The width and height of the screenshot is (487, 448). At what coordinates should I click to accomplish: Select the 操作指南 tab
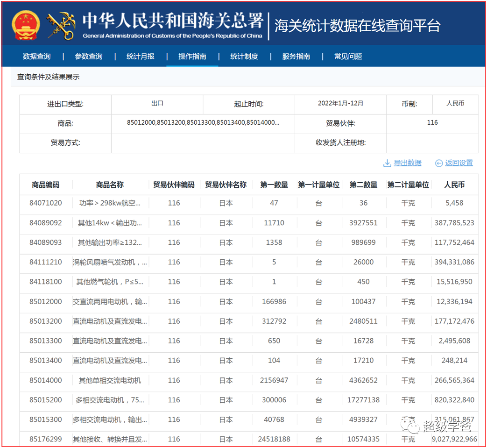coord(192,56)
